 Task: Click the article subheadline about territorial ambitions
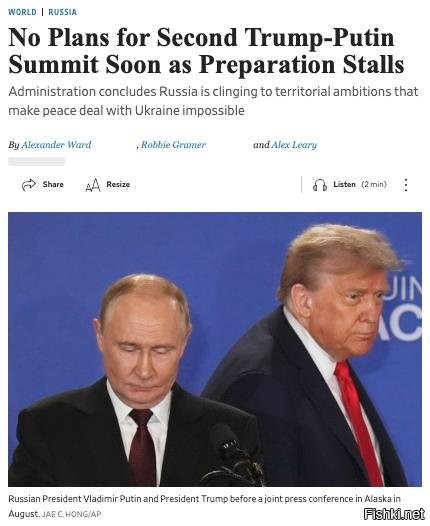[x=213, y=101]
